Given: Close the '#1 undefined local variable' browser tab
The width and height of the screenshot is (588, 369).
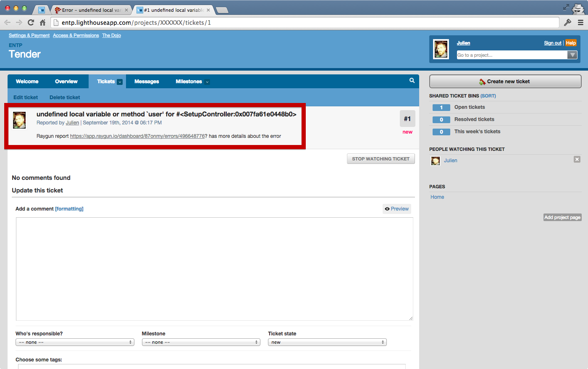Looking at the screenshot, I should (208, 10).
